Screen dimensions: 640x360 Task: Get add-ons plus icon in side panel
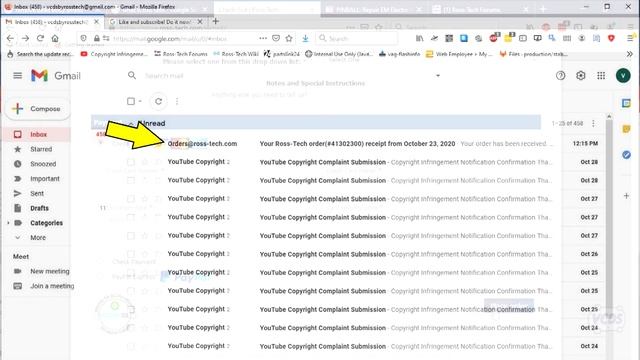tap(626, 196)
